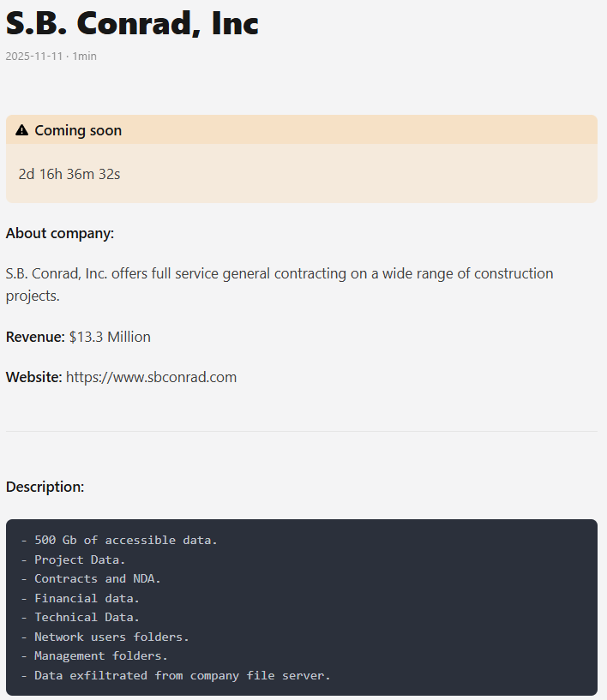Click the Revenue label
The width and height of the screenshot is (607, 700).
(35, 337)
